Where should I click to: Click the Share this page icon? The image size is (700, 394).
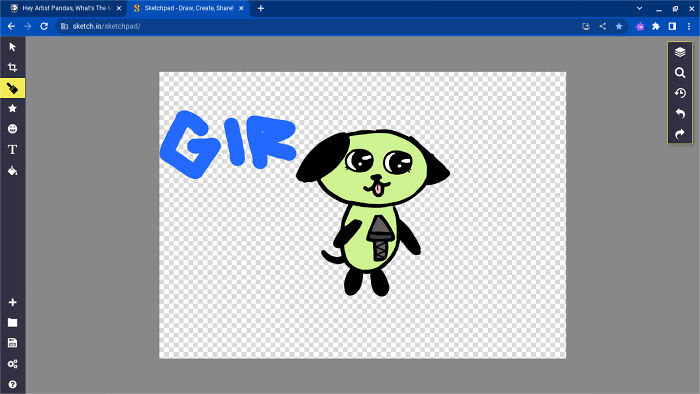coord(603,26)
